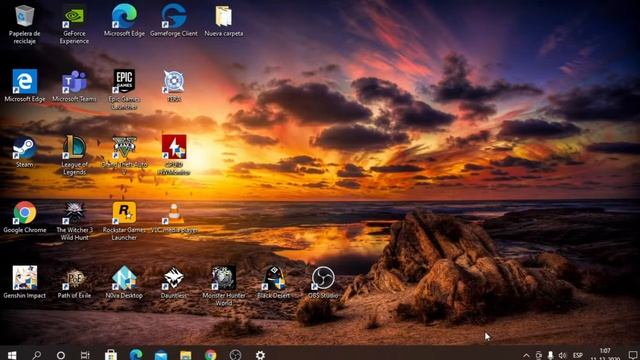The height and width of the screenshot is (360, 640).
Task: Select the VLC media player shortcut
Action: pos(174,218)
